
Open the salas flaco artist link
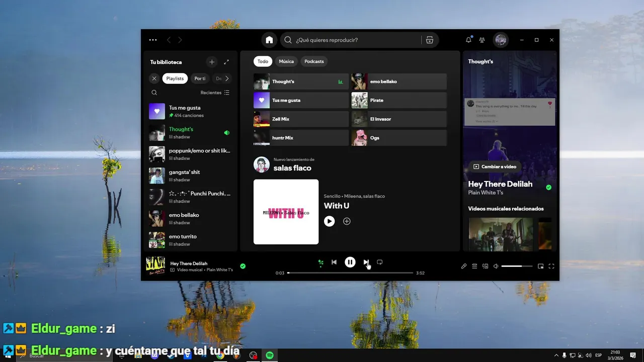point(292,168)
